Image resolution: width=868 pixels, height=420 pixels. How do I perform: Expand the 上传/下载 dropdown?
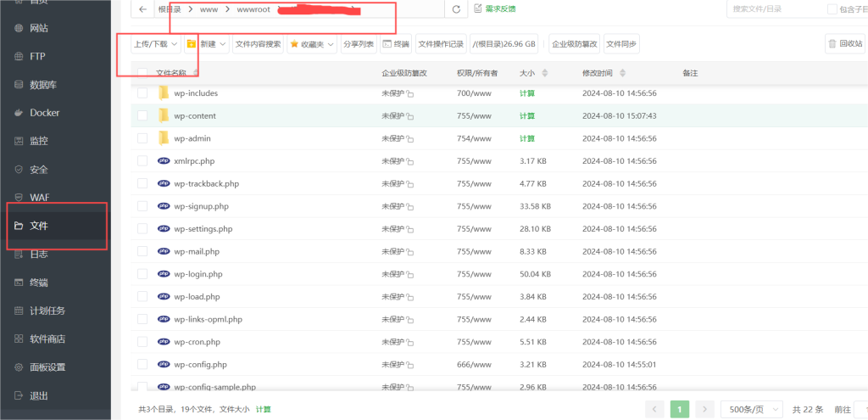(x=156, y=44)
